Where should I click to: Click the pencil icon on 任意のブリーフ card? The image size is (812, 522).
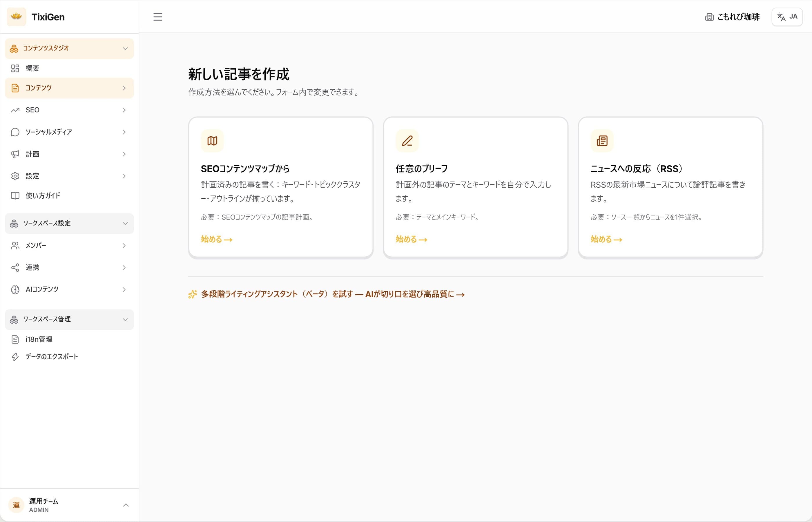[x=407, y=141]
